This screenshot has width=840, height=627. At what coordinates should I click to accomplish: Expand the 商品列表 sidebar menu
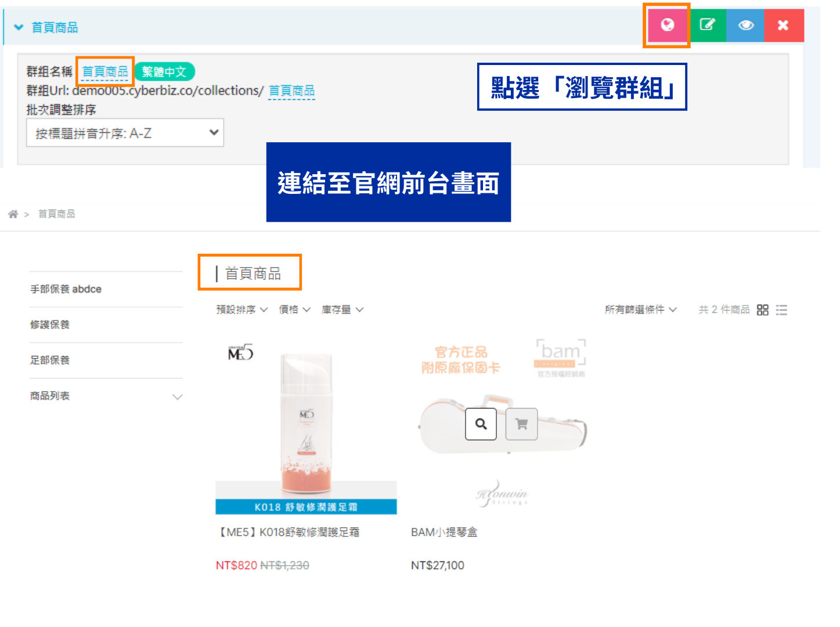[x=177, y=397]
